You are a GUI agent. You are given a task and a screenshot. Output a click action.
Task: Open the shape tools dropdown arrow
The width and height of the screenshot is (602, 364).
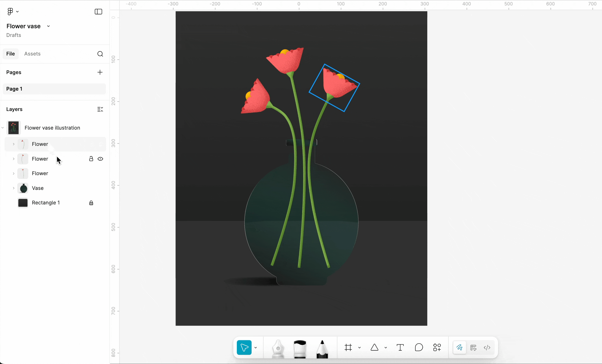[x=386, y=348]
